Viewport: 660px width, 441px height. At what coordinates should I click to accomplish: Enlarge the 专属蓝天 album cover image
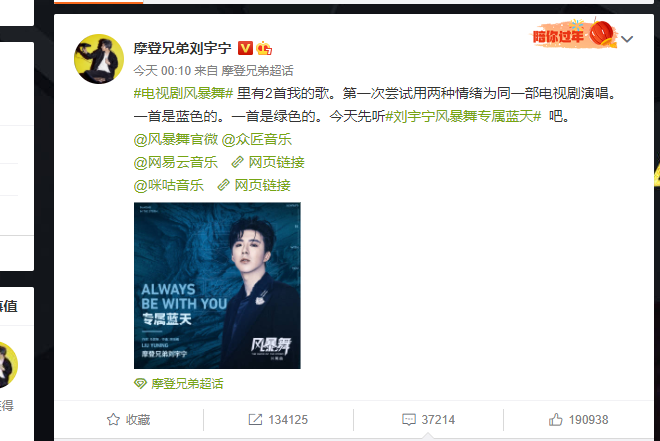pos(217,285)
